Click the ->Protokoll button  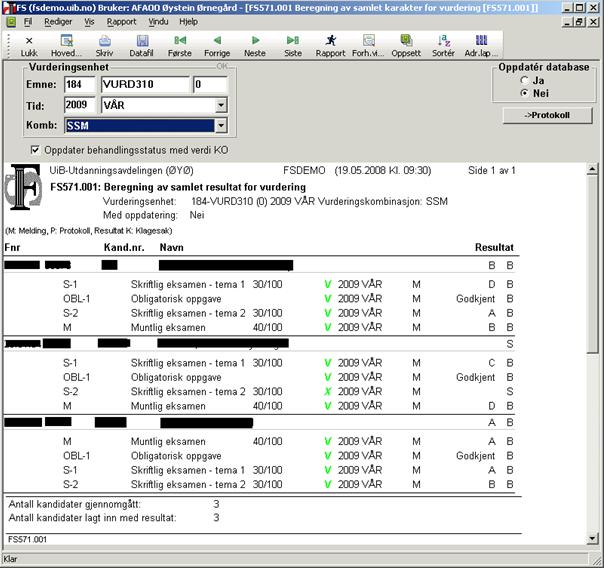click(547, 115)
